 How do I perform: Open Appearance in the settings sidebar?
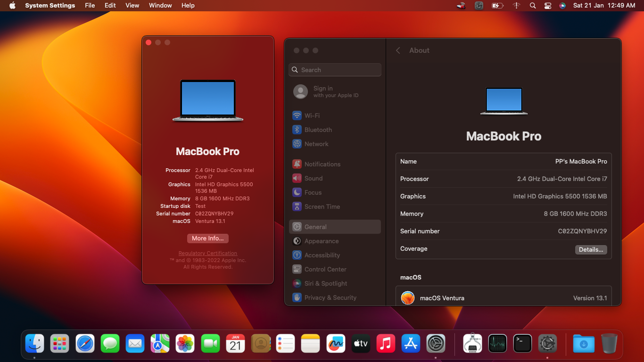pos(335,241)
